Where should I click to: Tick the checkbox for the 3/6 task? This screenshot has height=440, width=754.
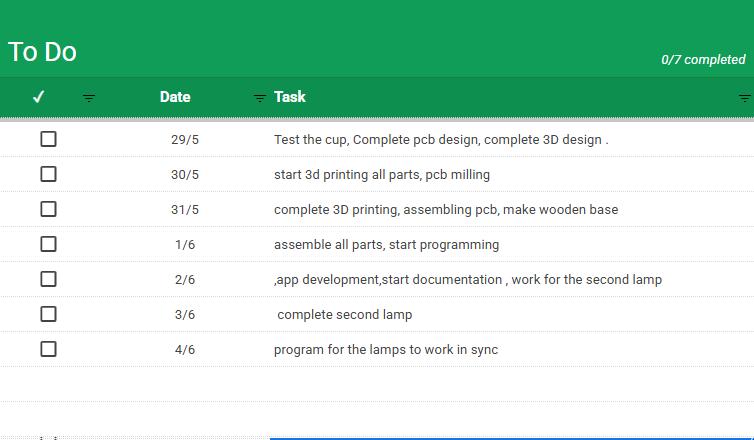click(48, 314)
